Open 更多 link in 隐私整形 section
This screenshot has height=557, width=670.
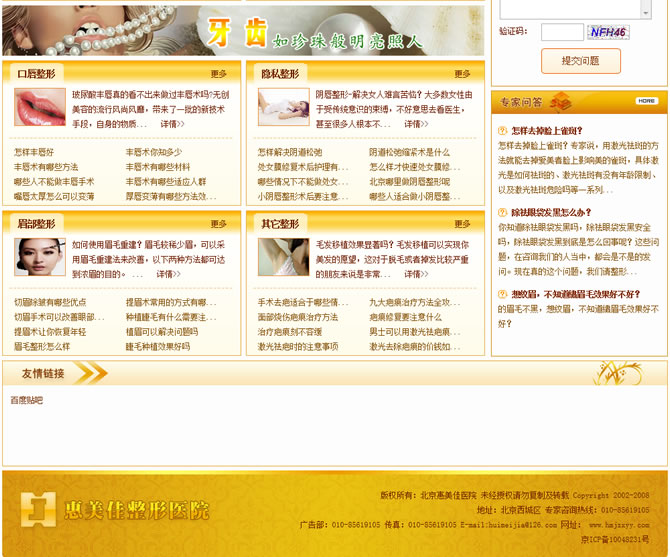(x=462, y=74)
